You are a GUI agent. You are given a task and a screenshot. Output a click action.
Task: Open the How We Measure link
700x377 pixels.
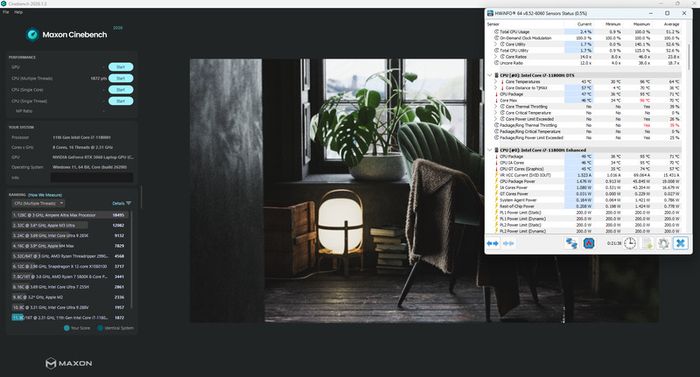pyautogui.click(x=45, y=195)
